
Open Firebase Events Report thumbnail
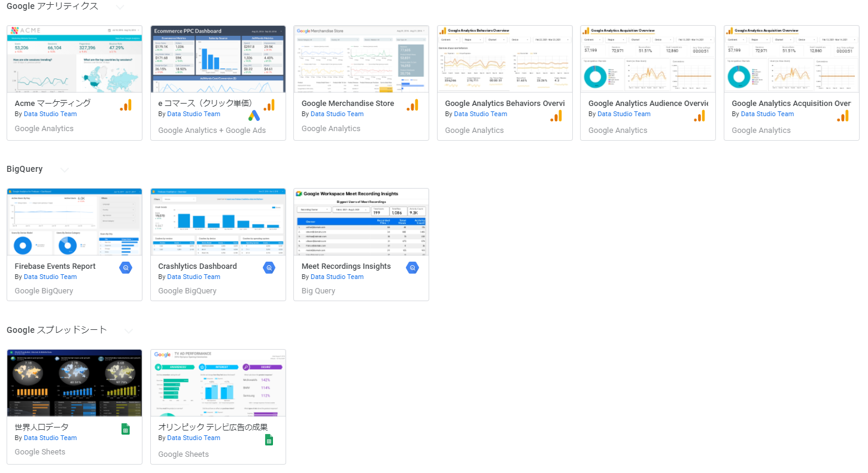[75, 222]
